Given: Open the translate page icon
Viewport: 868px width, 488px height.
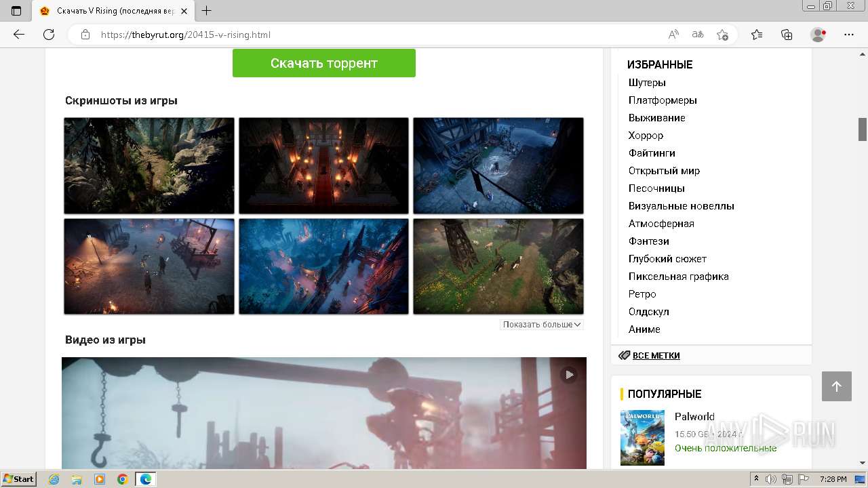Looking at the screenshot, I should tap(698, 35).
